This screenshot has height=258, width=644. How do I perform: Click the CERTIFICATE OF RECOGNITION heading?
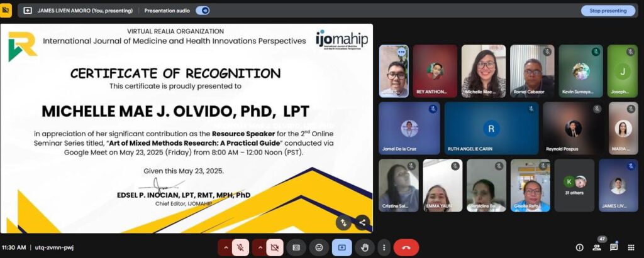point(175,73)
